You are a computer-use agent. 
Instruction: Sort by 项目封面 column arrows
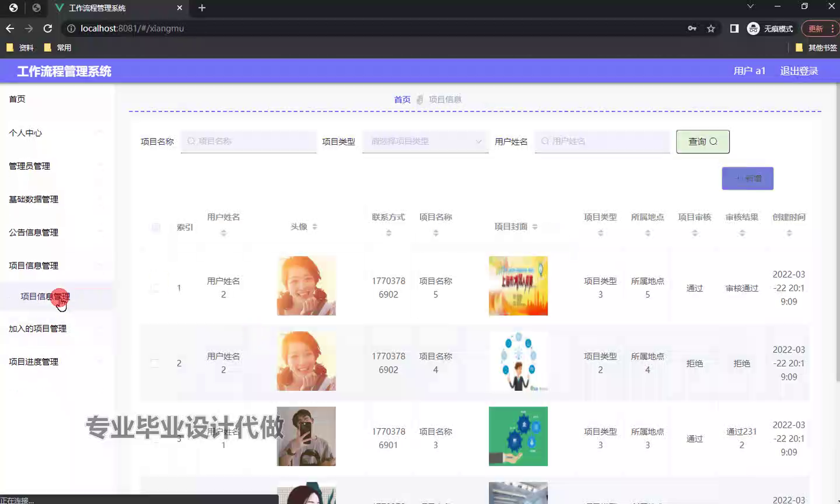click(x=534, y=226)
